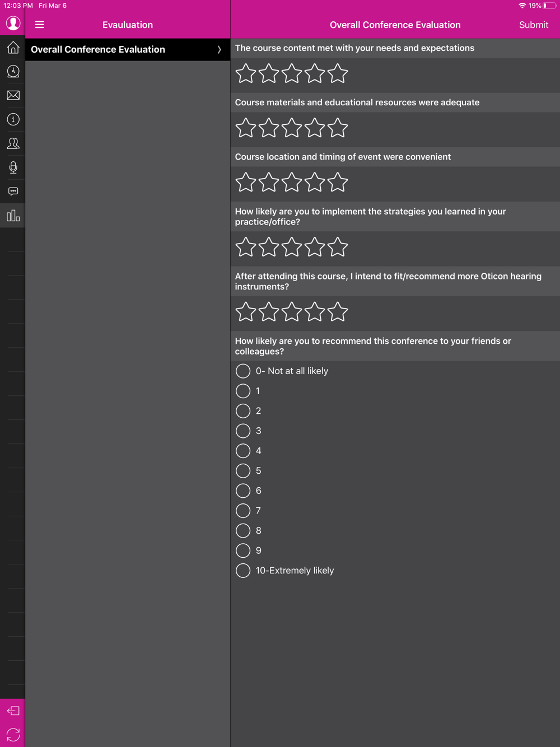Rate implementing strategies 3 stars
Viewport: 560px width, 747px height.
[292, 247]
